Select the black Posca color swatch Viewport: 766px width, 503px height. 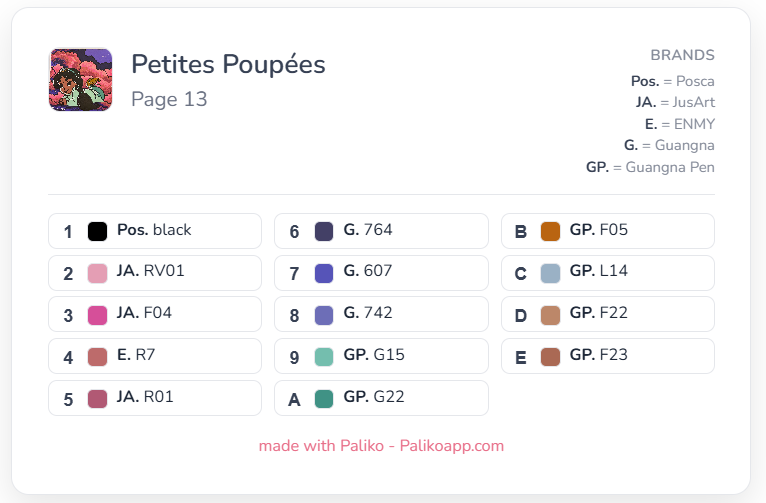click(x=97, y=231)
